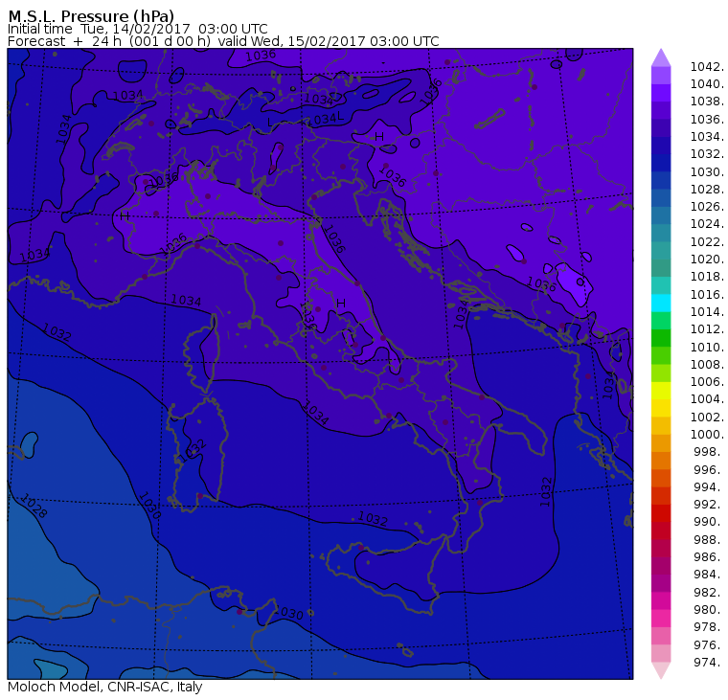This screenshot has width=728, height=700.
Task: Select the "1026." legend value
Action: coord(707,207)
